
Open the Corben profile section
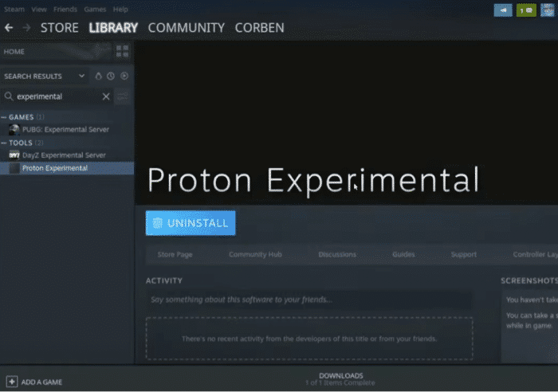click(259, 28)
